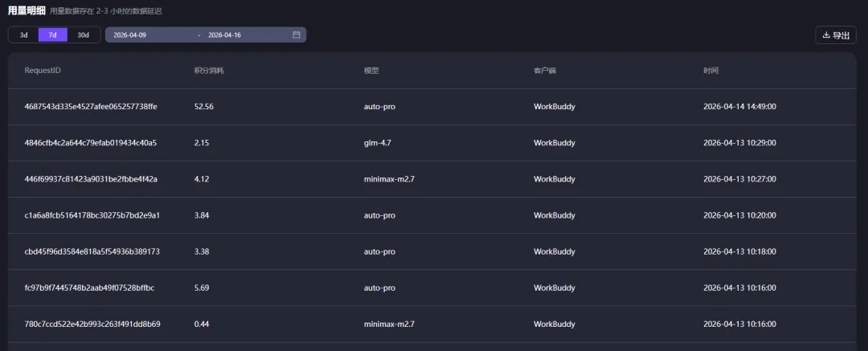The image size is (868, 351).
Task: Click end date field 2026-04-16
Action: pos(224,35)
